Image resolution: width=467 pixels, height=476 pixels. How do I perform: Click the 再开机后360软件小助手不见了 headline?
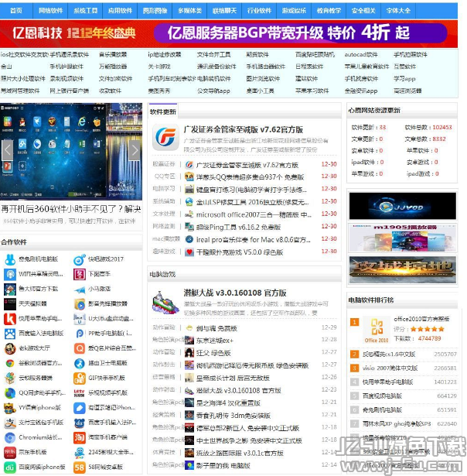(70, 209)
